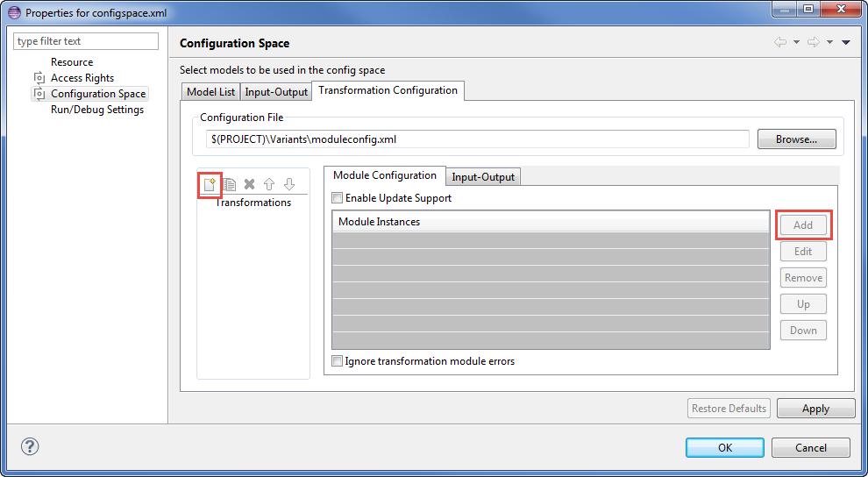
Task: Click the delete transformation X icon
Action: pos(250,184)
